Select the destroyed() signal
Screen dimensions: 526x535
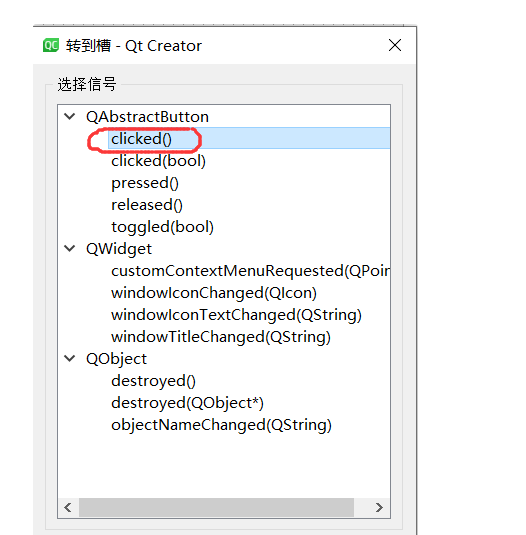[154, 381]
